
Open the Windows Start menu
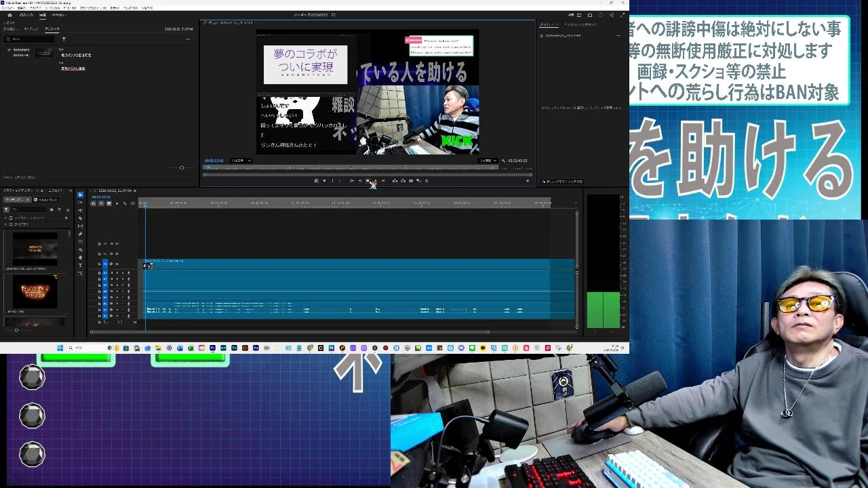click(60, 348)
